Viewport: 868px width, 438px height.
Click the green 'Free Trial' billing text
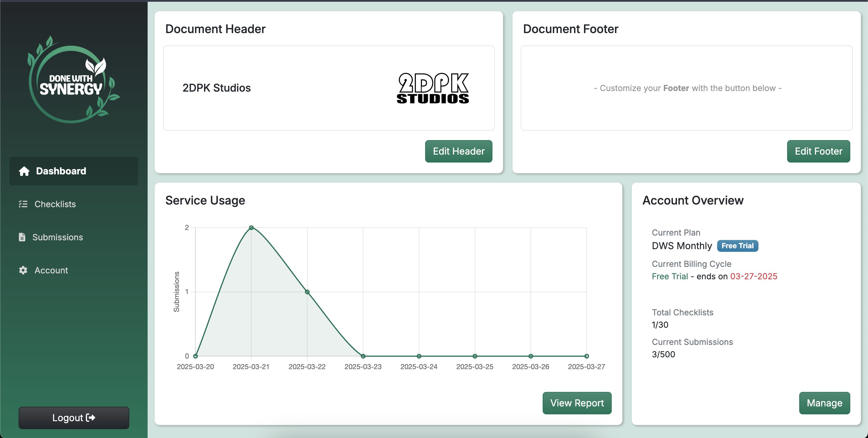(x=670, y=276)
